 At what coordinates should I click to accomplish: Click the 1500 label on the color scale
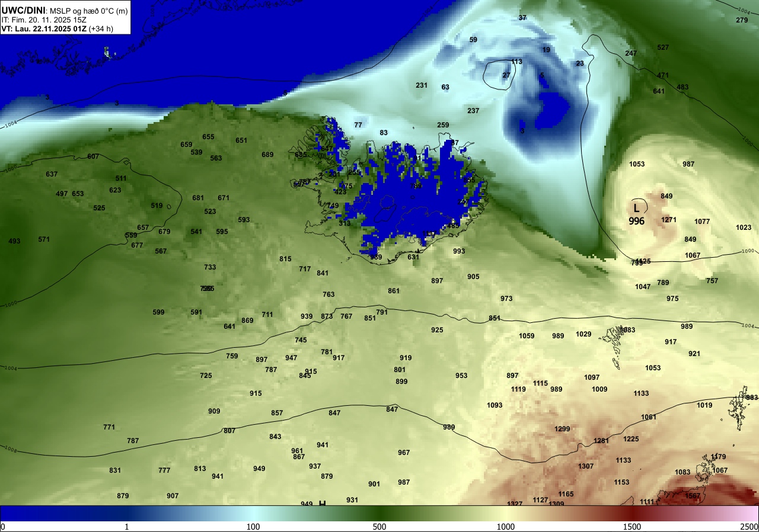coord(632,527)
